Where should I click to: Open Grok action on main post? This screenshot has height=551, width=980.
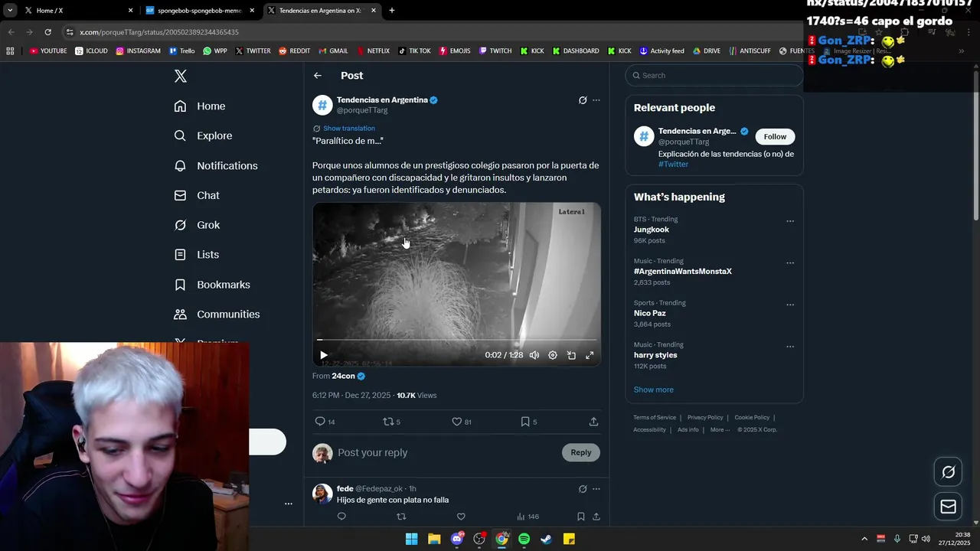(x=583, y=100)
